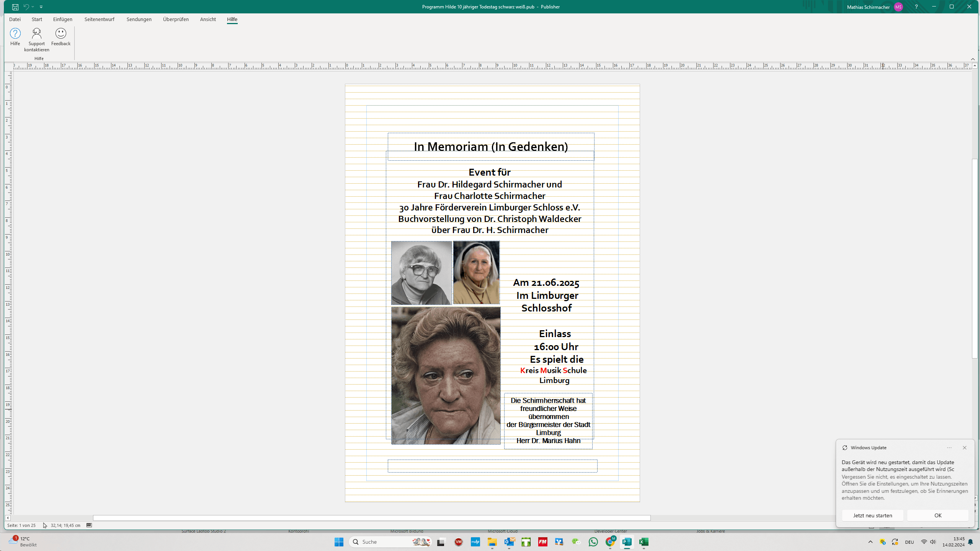
Task: Save the publication with the disk icon
Action: click(x=15, y=7)
